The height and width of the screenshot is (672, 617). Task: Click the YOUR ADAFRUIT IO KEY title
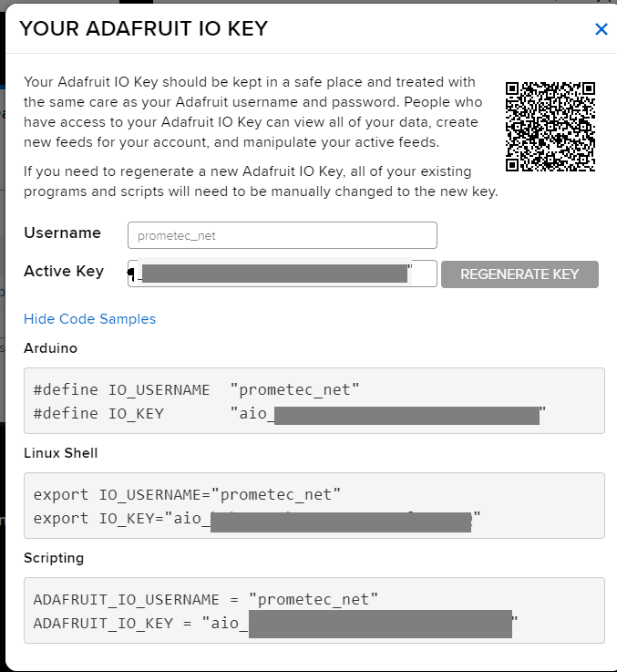pos(144,29)
